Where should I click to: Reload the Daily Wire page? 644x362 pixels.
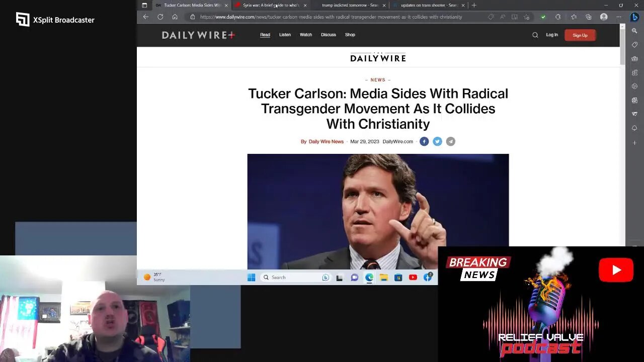(x=160, y=17)
